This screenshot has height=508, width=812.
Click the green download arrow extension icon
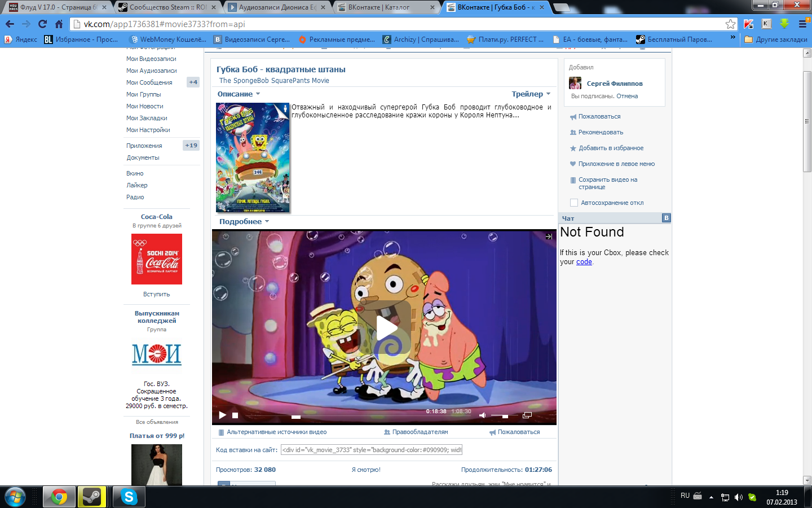click(784, 24)
